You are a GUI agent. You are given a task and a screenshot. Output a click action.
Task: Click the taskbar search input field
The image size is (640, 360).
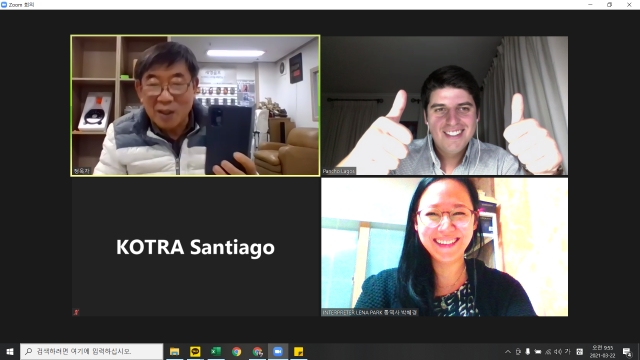92,351
